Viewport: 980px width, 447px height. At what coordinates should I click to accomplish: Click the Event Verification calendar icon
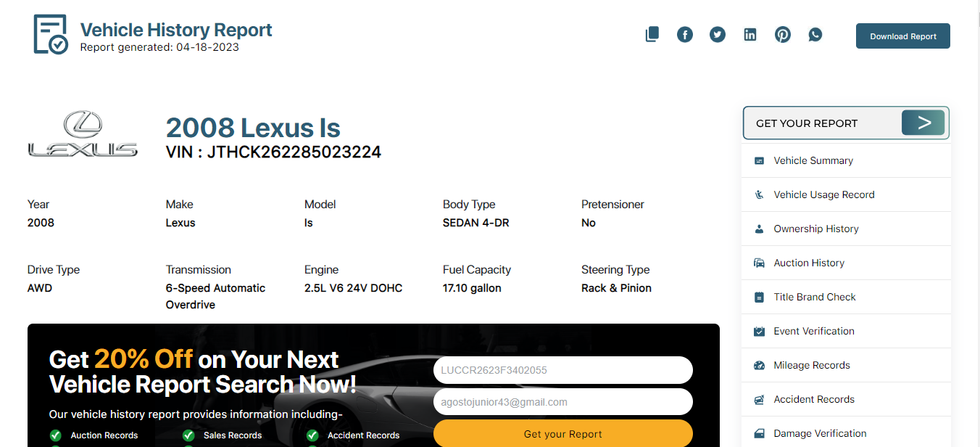click(x=759, y=332)
